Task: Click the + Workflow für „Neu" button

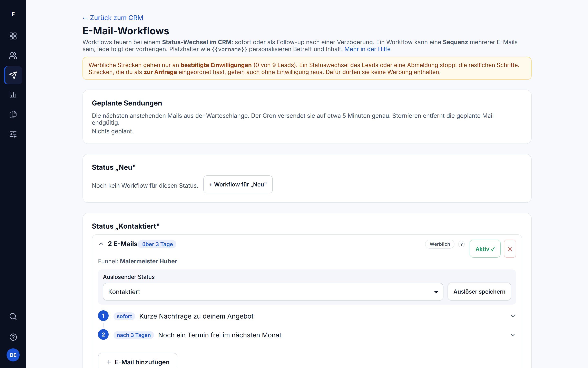Action: tap(238, 184)
